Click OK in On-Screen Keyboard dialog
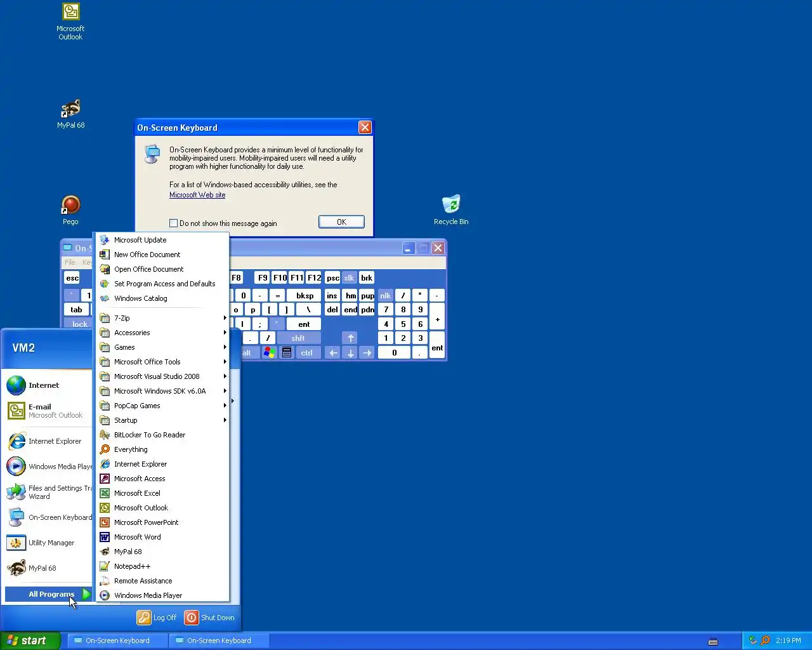This screenshot has height=650, width=812. [x=341, y=222]
